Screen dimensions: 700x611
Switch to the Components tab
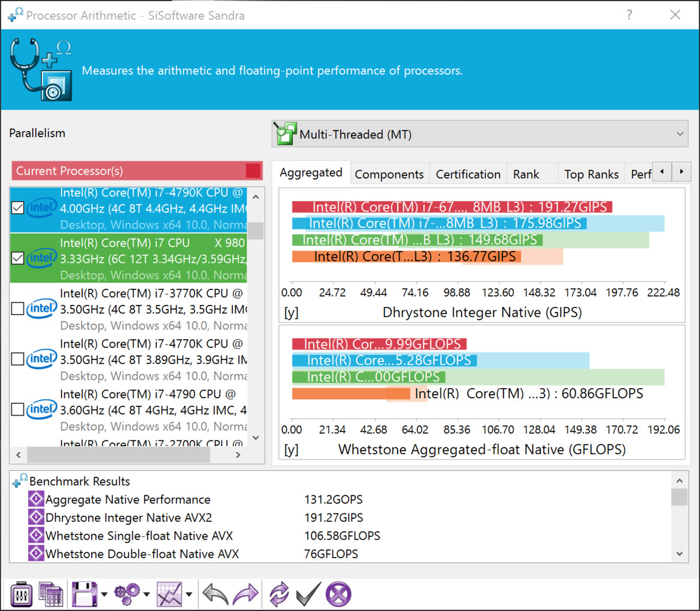pyautogui.click(x=389, y=174)
